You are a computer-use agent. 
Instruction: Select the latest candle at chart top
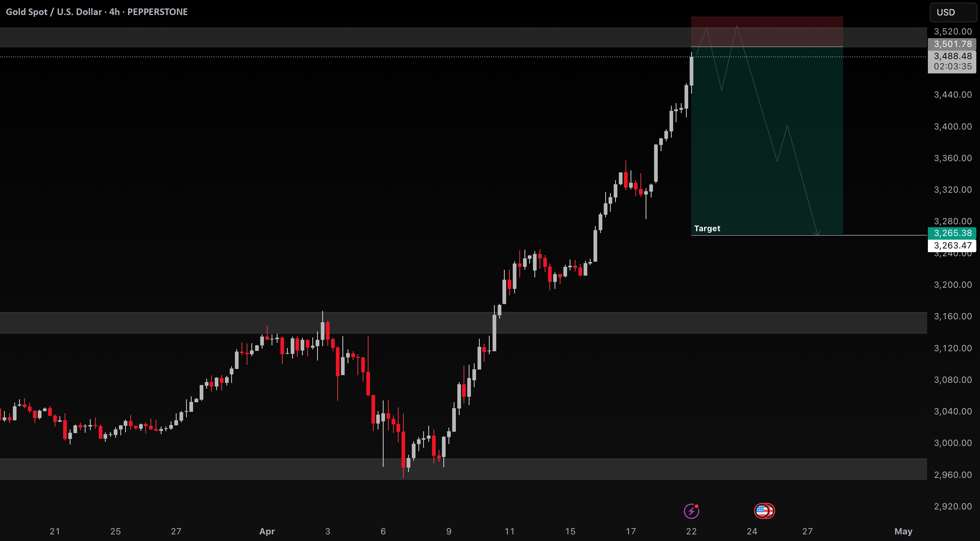pyautogui.click(x=691, y=72)
